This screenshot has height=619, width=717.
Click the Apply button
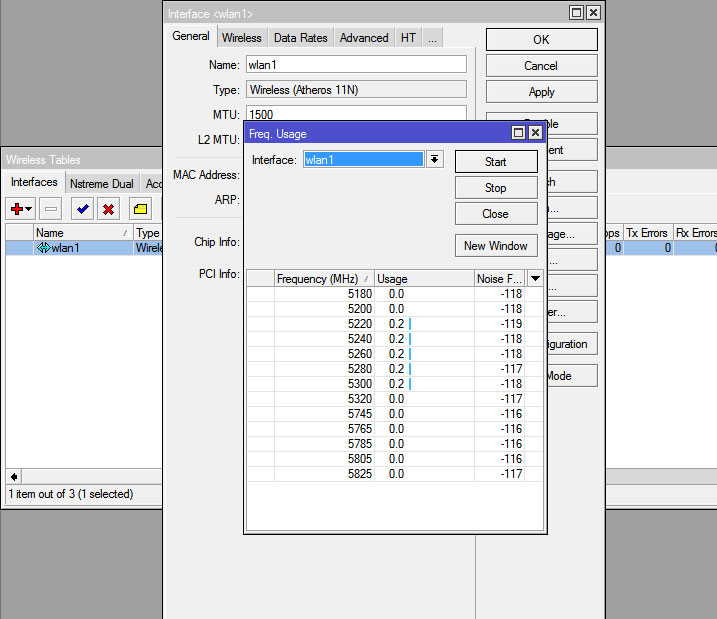pos(541,92)
